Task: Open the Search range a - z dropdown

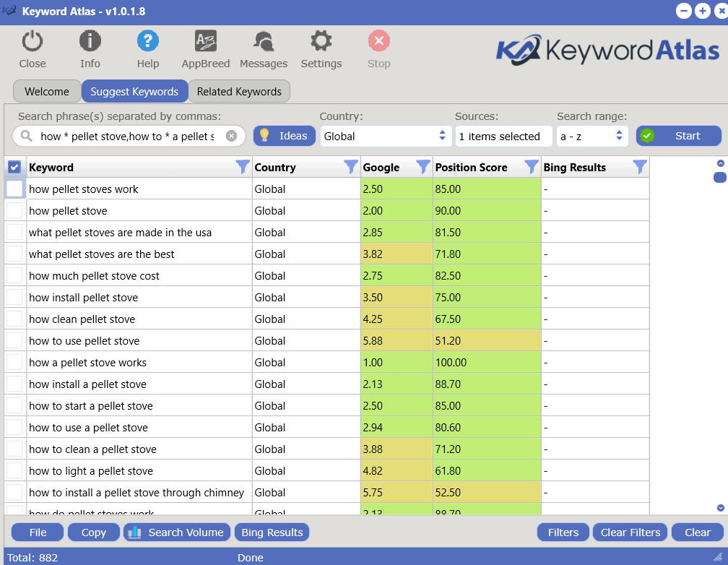Action: 591,136
